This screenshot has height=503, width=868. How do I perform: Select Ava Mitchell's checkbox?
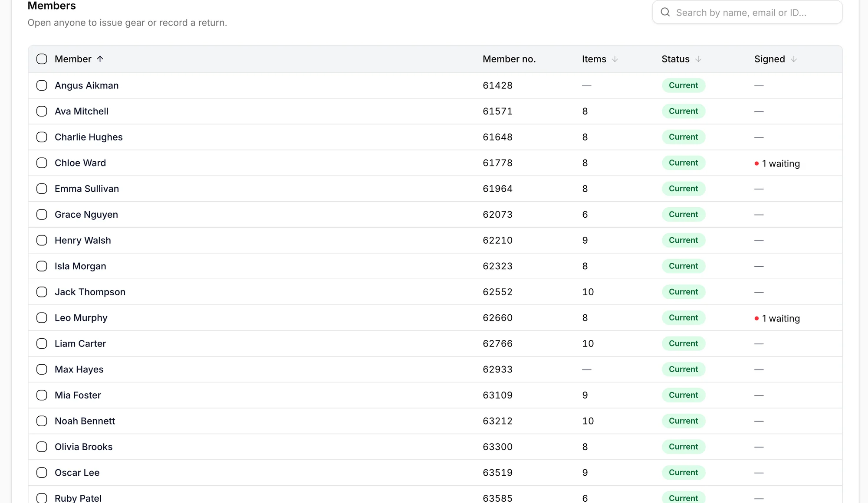[42, 111]
